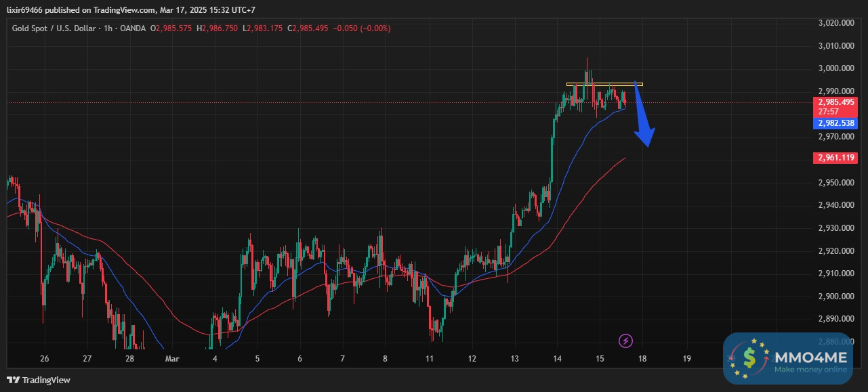Click the red current price label 2,985.495
This screenshot has height=392, width=868.
tap(834, 102)
